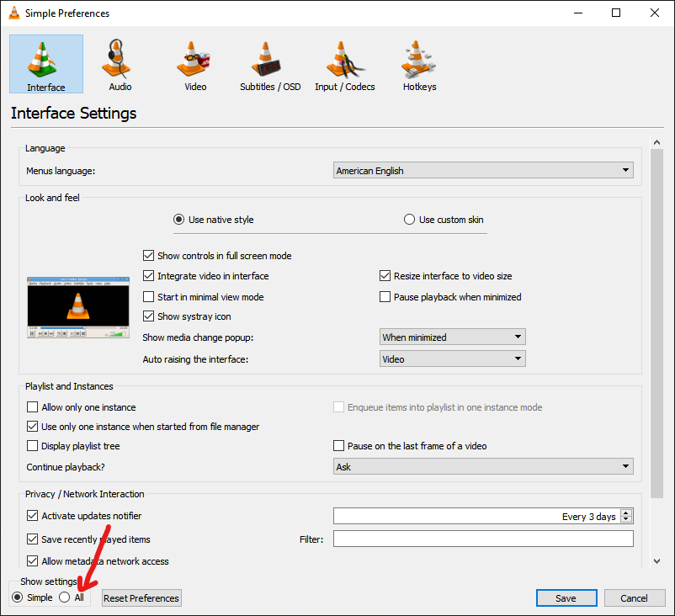The image size is (675, 616).
Task: Select the Interface category icon
Action: coord(46,65)
